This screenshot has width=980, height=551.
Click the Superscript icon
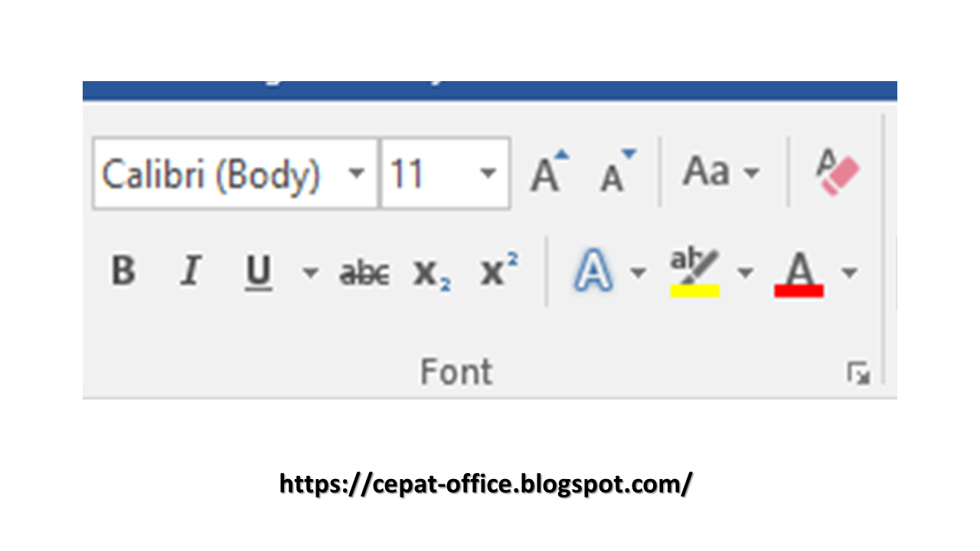point(497,269)
